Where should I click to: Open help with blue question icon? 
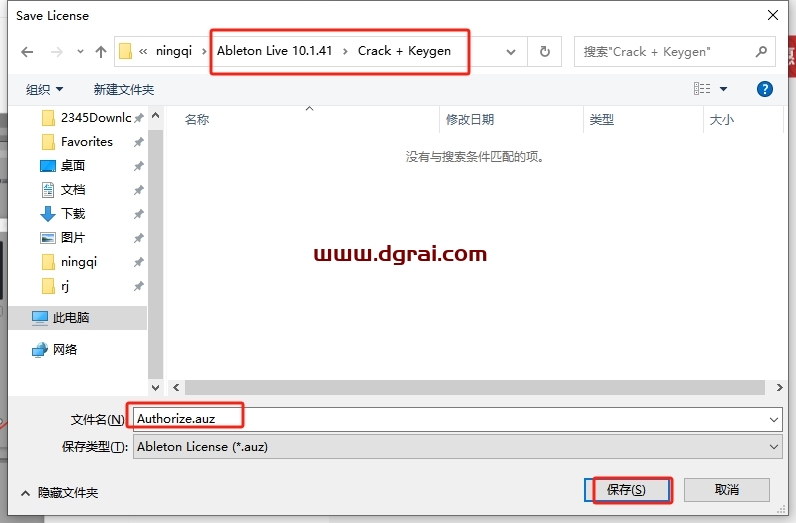(x=765, y=89)
